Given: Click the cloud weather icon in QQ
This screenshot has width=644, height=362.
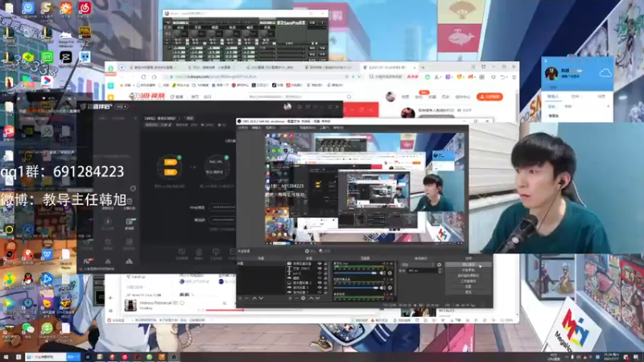Looking at the screenshot, I should point(605,73).
